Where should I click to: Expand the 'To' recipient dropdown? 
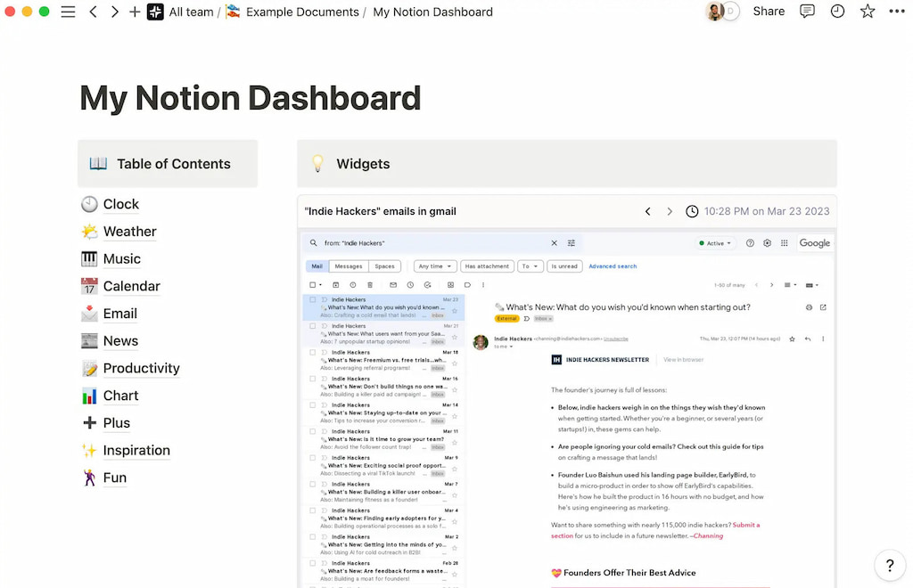(x=529, y=266)
